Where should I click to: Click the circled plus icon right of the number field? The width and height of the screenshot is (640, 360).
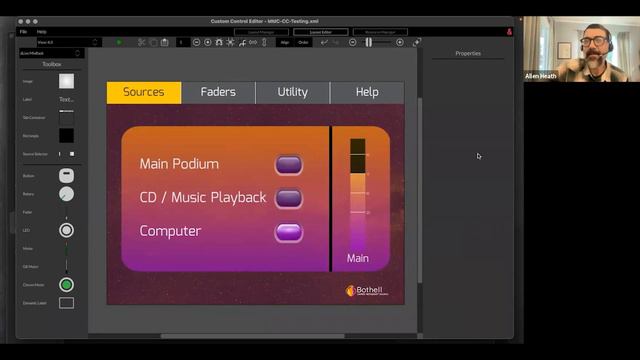208,42
